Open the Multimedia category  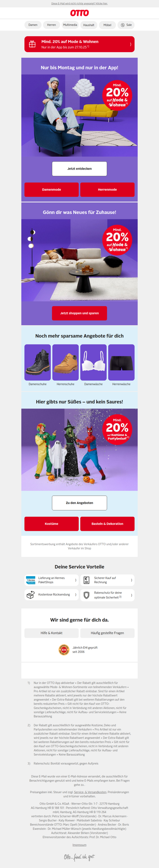tap(70, 25)
